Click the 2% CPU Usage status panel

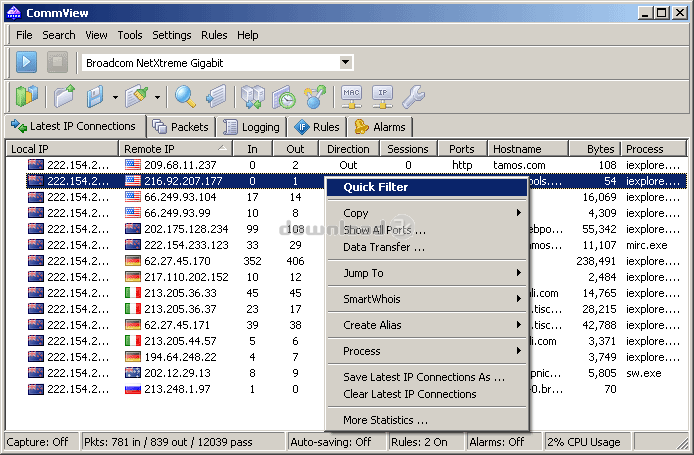[587, 442]
